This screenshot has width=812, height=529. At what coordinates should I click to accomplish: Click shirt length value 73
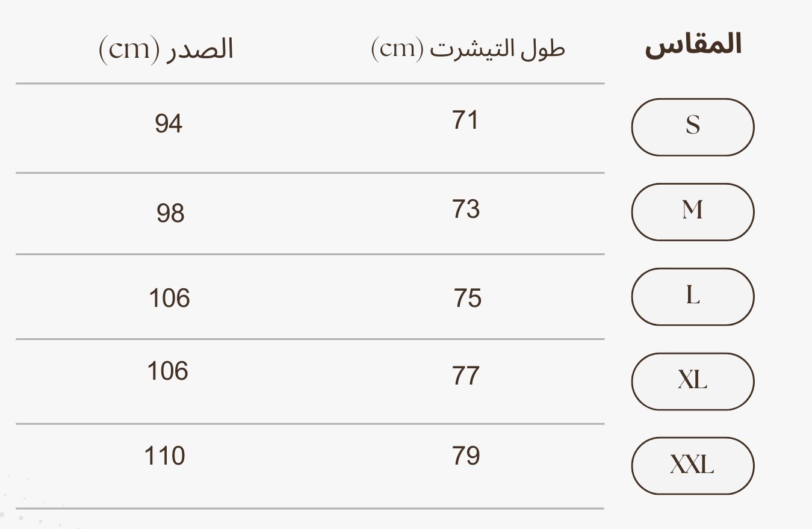466,209
